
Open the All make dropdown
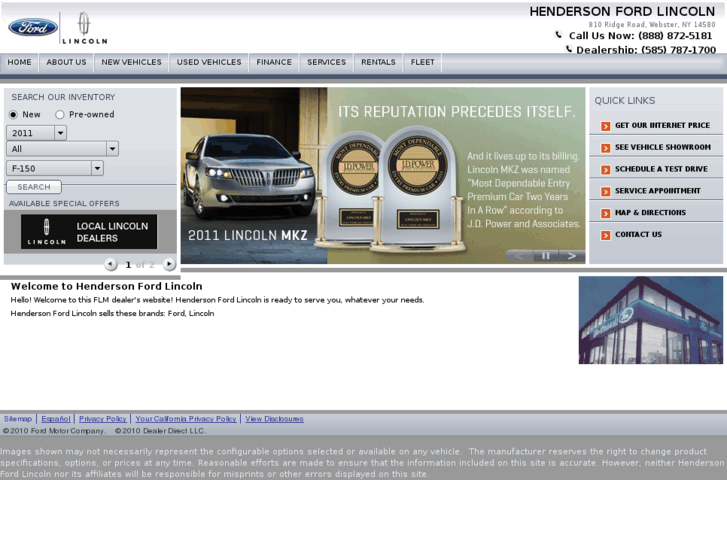[63, 149]
